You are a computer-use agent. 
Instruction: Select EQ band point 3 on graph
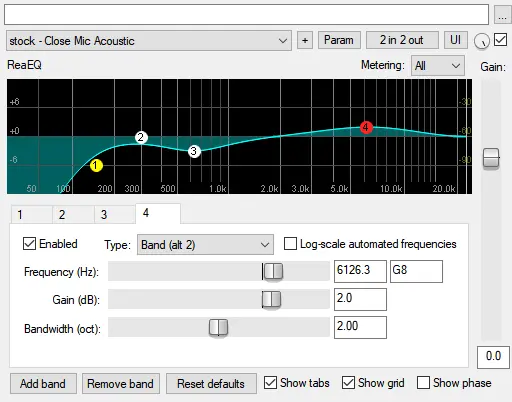point(194,151)
